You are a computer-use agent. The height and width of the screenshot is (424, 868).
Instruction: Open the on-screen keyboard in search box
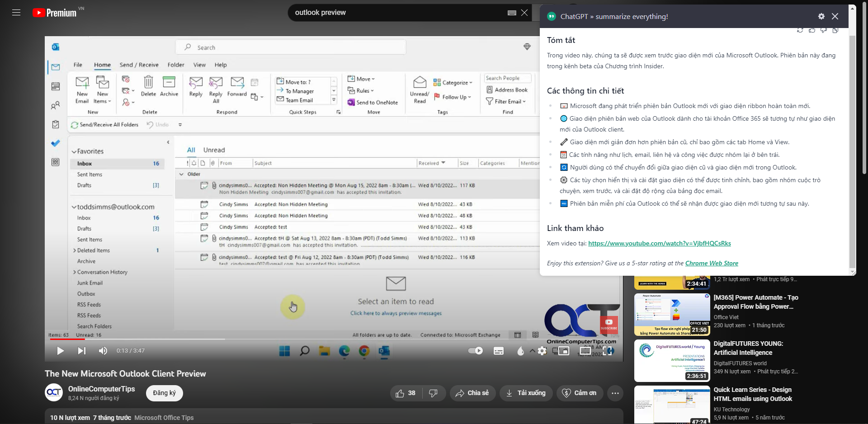512,13
